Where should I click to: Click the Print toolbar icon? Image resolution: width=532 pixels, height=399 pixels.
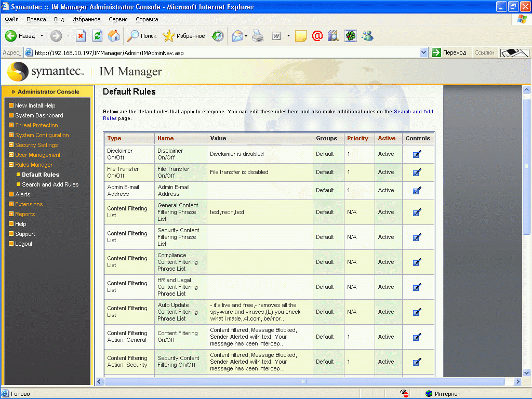point(258,36)
